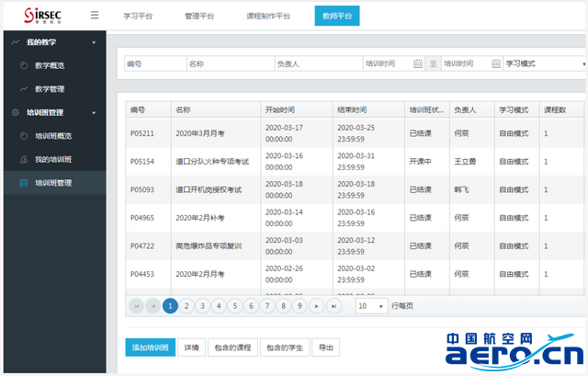This screenshot has width=588, height=376.
Task: Sort by the 开始时间 column header
Action: coord(297,110)
